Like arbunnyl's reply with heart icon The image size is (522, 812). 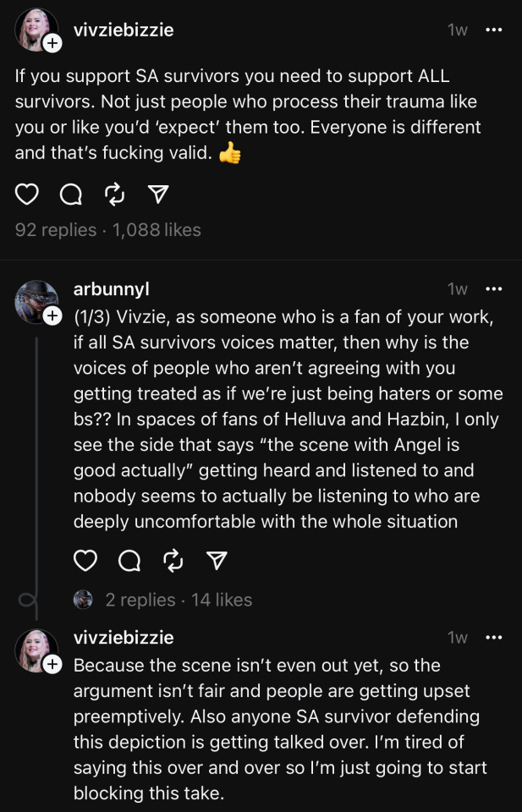(x=85, y=560)
